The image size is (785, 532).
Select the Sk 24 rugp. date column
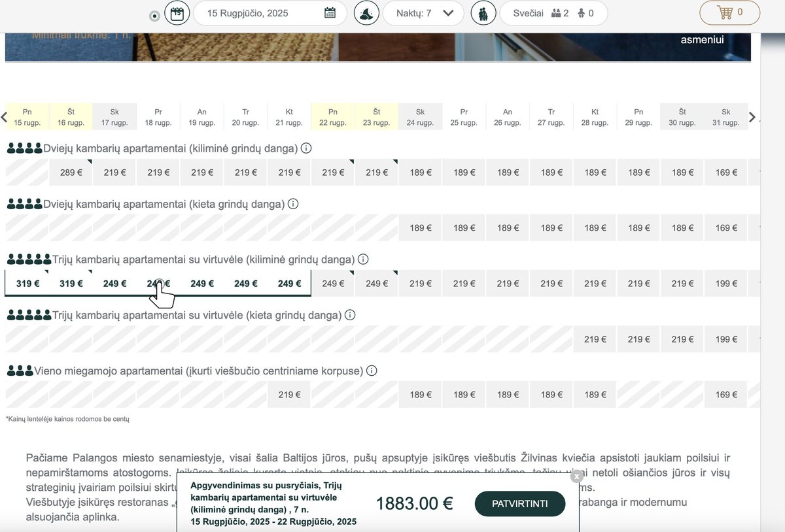coord(420,117)
